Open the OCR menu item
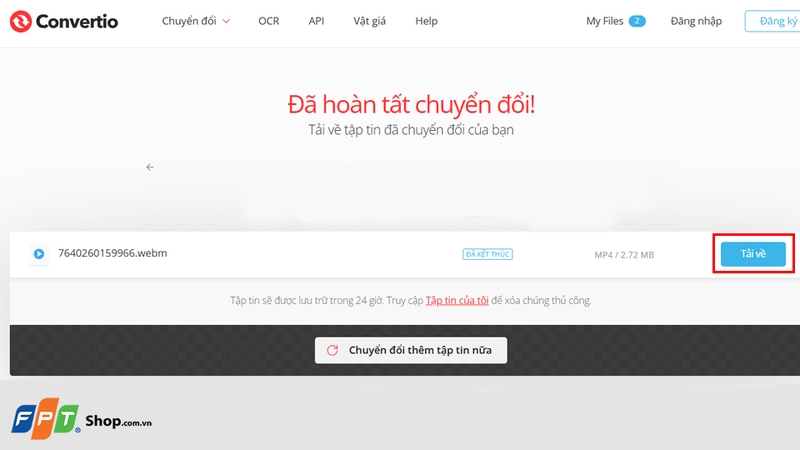 click(x=268, y=21)
